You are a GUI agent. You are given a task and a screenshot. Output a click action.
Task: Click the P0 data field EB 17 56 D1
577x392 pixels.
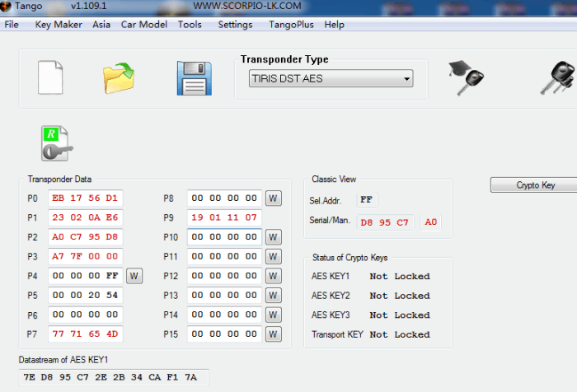[86, 198]
